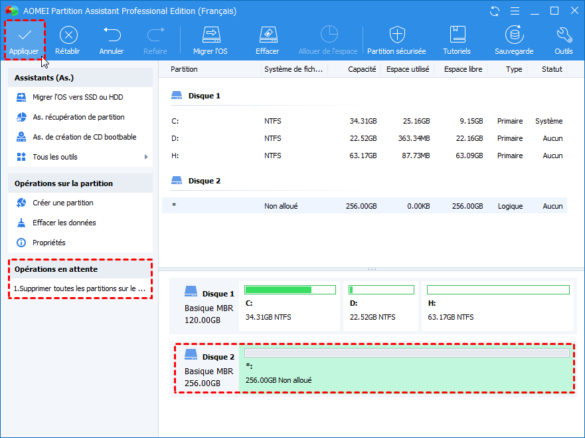Select the H: partition row
Image resolution: width=585 pixels, height=438 pixels.
point(365,156)
